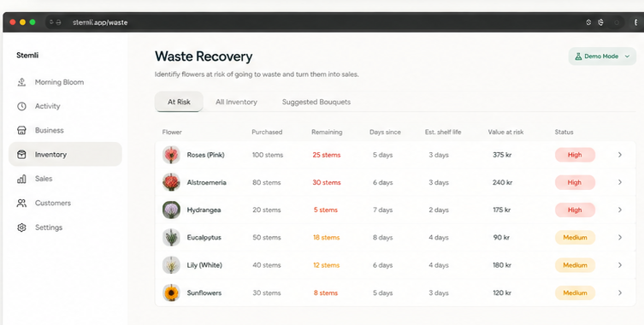
Task: Click the Purchased column header
Action: tap(267, 132)
